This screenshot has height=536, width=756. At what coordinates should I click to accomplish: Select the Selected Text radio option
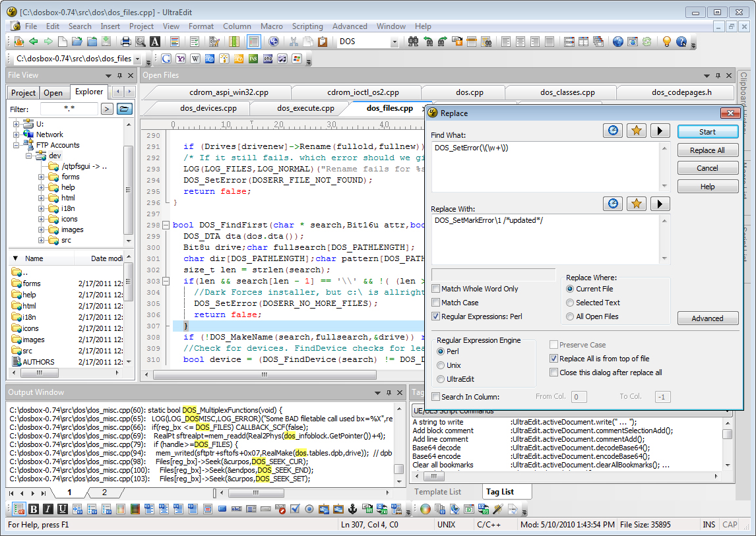pos(570,303)
